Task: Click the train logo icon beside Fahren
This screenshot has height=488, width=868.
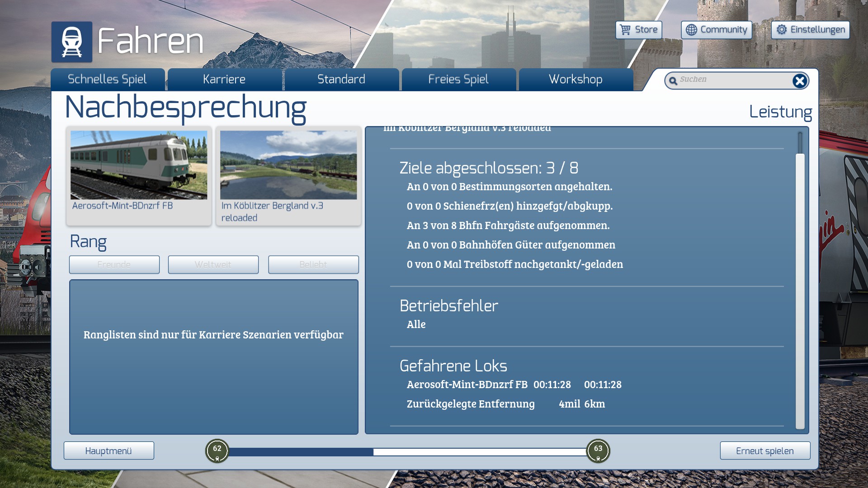Action: 71,42
